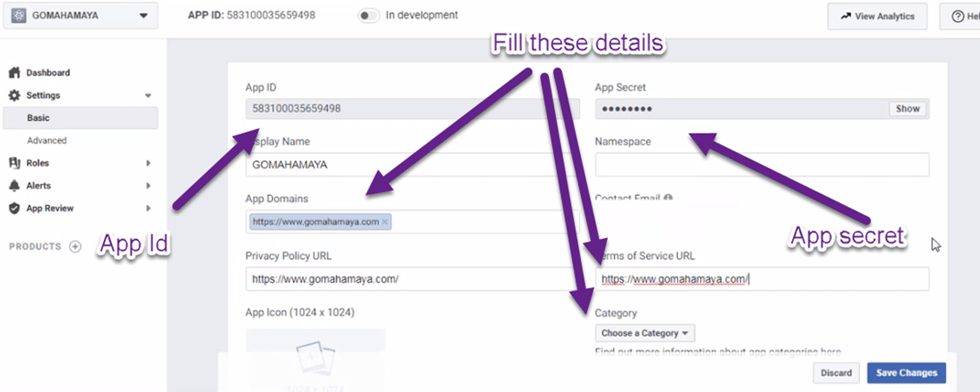Click the App ID field 583100035659498
This screenshot has height=392, width=980.
[x=412, y=109]
